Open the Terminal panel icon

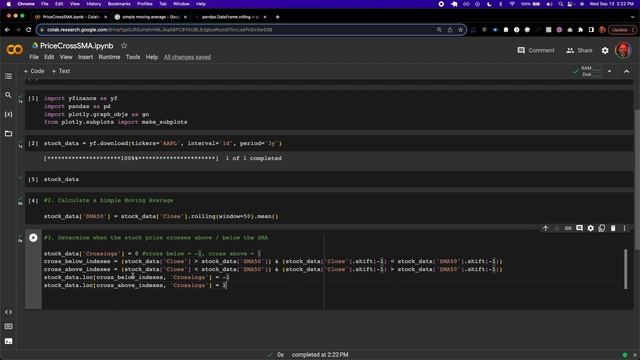click(8, 341)
